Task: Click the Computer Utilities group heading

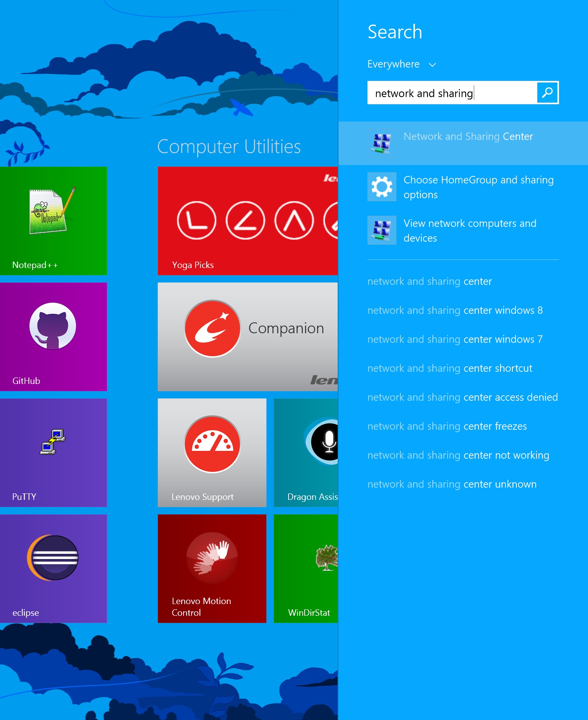Action: pyautogui.click(x=229, y=146)
